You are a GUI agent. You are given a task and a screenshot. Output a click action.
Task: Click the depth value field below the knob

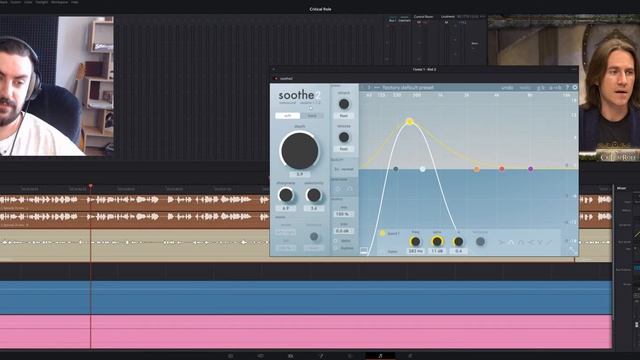pos(300,174)
